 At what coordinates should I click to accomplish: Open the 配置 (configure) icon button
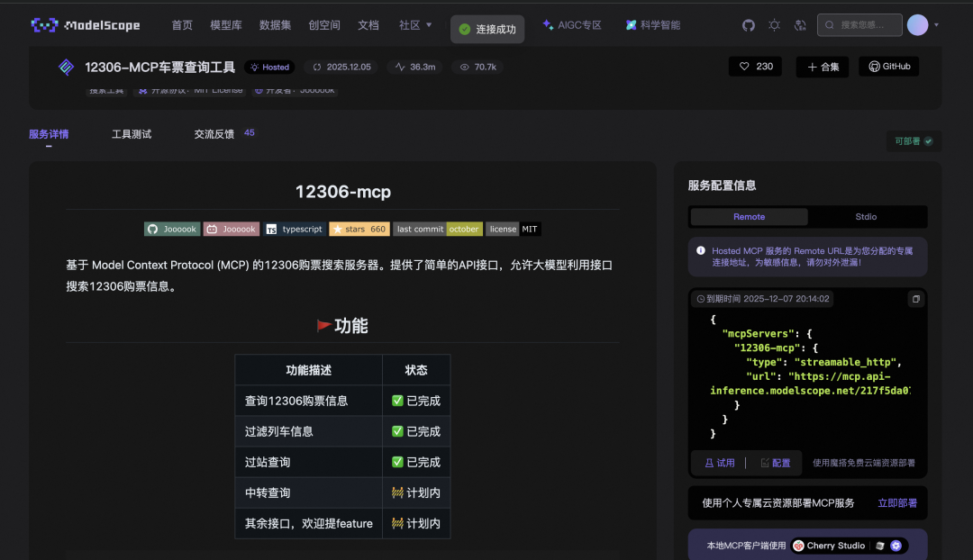(x=775, y=462)
